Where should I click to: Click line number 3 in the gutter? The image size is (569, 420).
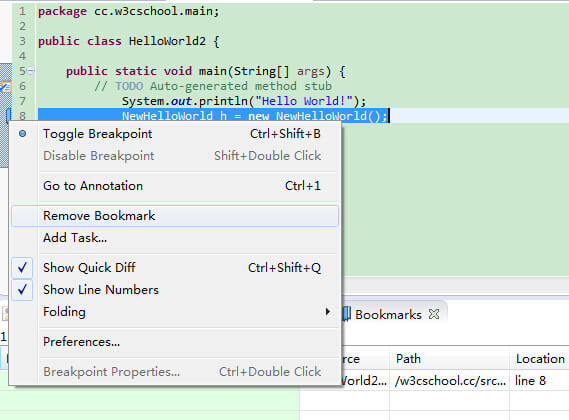tap(22, 41)
